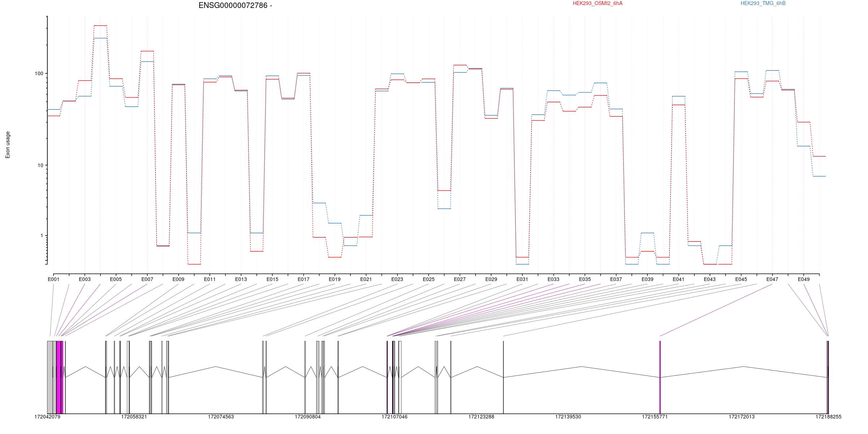Viewport: 868px width, 434px height.
Task: Click the y-axis tick label 1
Action: [42, 235]
